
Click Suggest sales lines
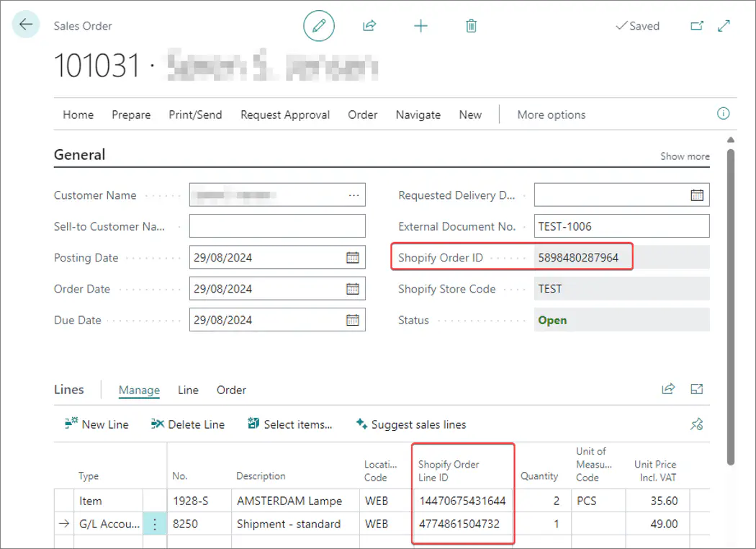pyautogui.click(x=411, y=424)
